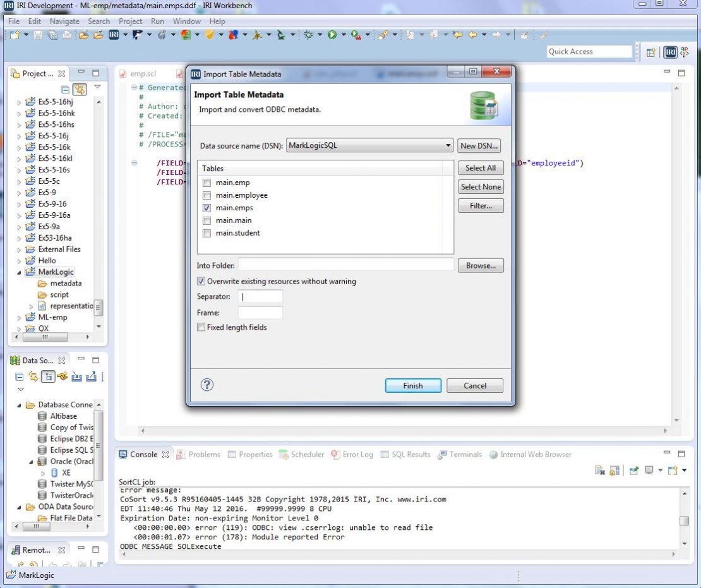Open the Window menu
The height and width of the screenshot is (588, 701).
coord(186,21)
